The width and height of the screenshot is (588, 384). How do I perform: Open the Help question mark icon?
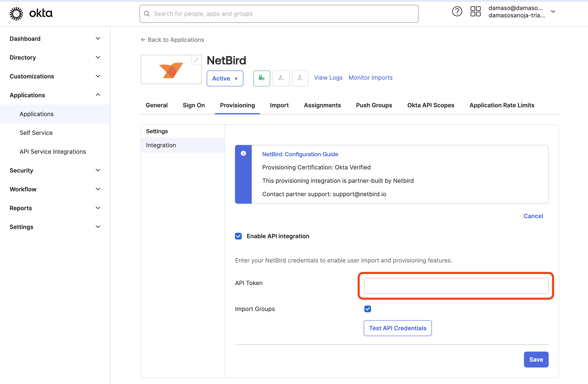coord(457,11)
